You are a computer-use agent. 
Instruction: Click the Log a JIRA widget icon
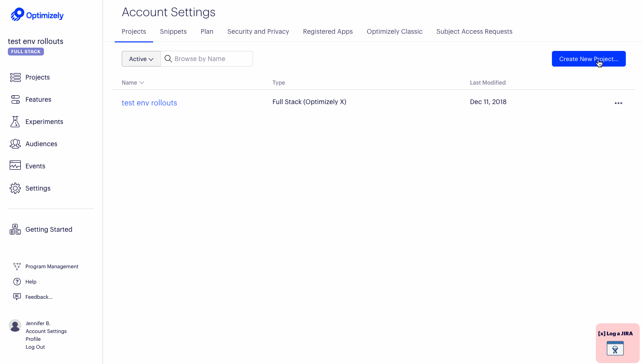pos(615,348)
